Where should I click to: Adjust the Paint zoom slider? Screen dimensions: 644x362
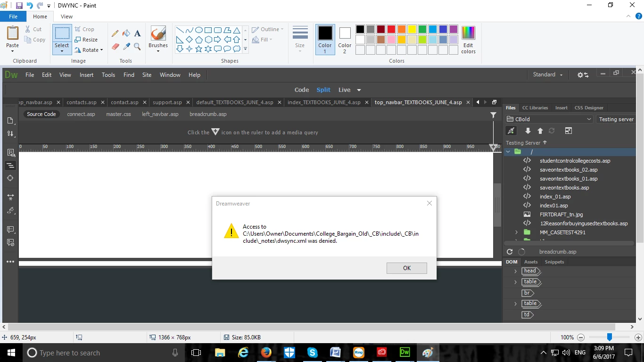pyautogui.click(x=610, y=337)
